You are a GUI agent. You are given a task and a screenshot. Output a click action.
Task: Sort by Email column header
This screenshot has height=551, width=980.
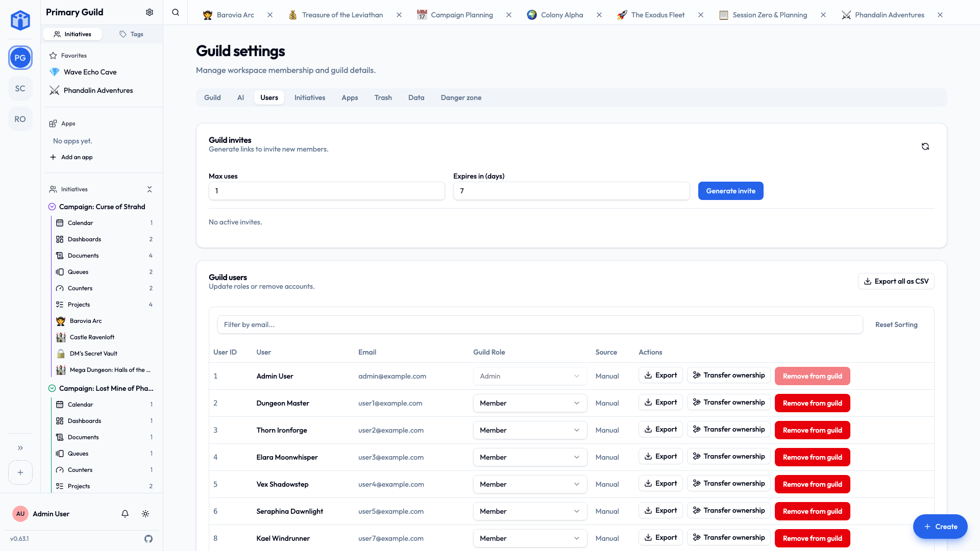point(367,352)
